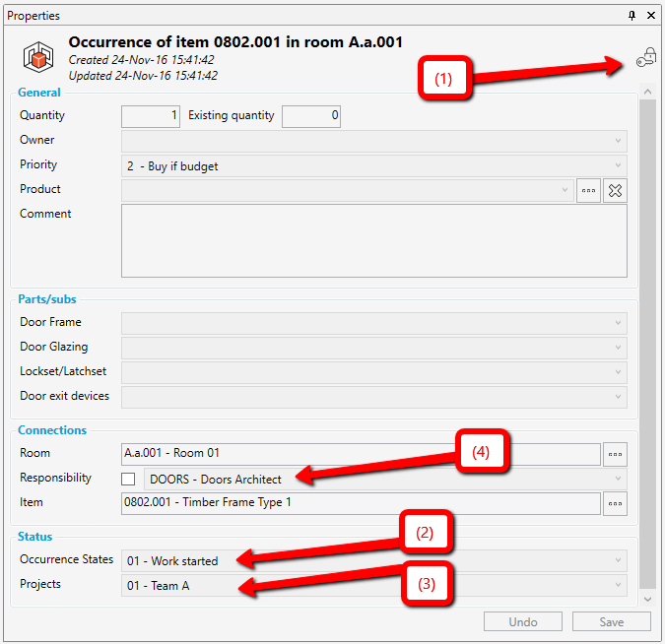This screenshot has height=644, width=665.
Task: Click the Lockset/Latchset label
Action: click(x=63, y=371)
